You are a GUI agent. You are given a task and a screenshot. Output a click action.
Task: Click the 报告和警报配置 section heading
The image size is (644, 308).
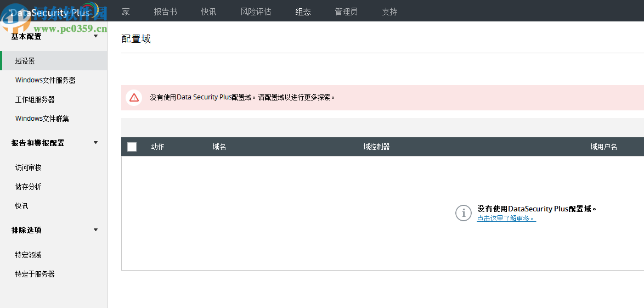(x=38, y=143)
